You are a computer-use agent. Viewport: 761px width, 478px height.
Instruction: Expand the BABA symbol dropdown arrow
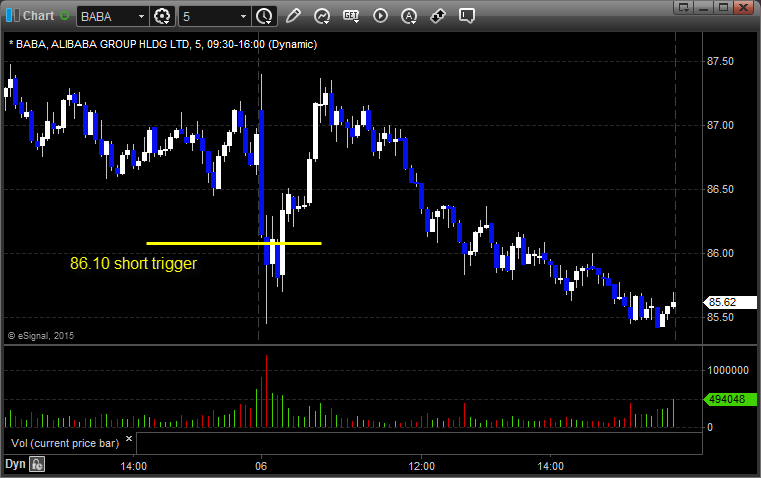[x=141, y=16]
